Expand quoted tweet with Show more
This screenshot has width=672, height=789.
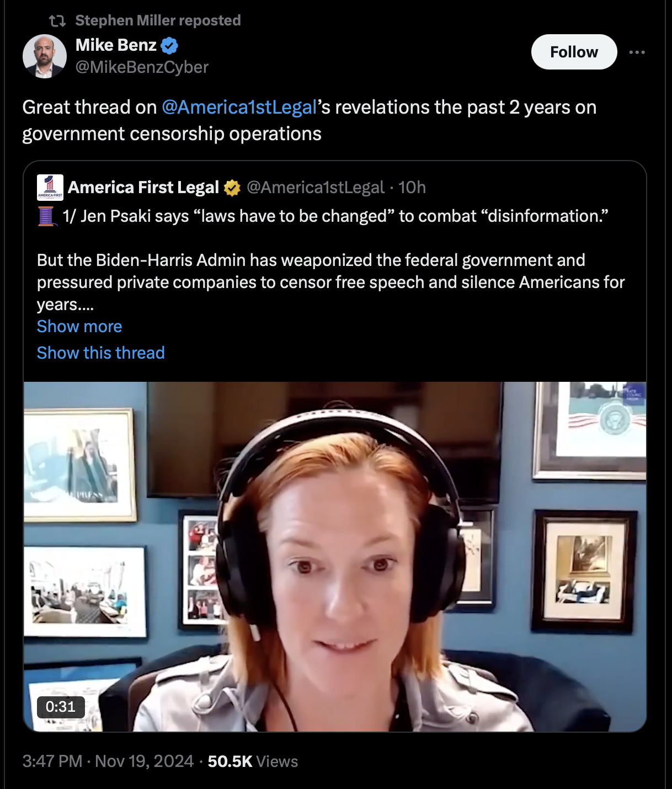click(x=79, y=326)
